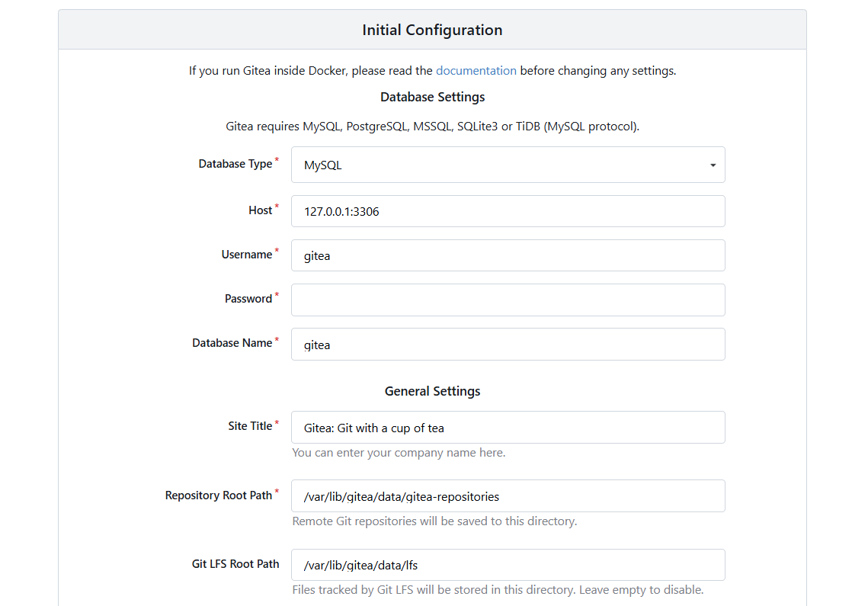The height and width of the screenshot is (606, 868).
Task: Click the 'Git LFS Root Path' label text
Action: click(235, 564)
